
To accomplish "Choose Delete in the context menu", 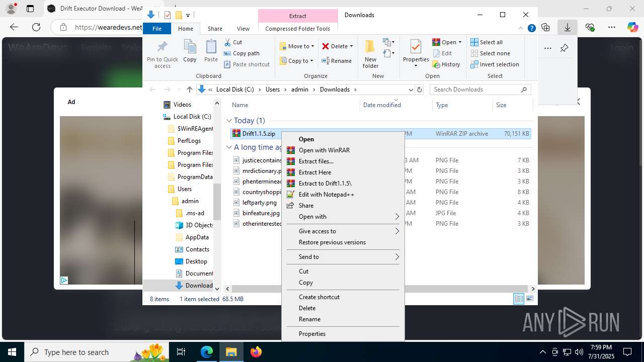I will [x=343, y=308].
